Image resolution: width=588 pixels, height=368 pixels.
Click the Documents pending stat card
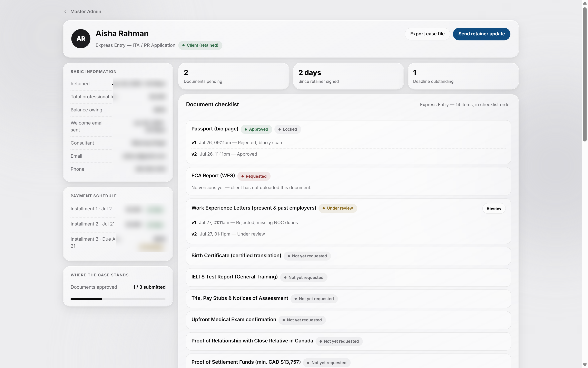(x=234, y=76)
